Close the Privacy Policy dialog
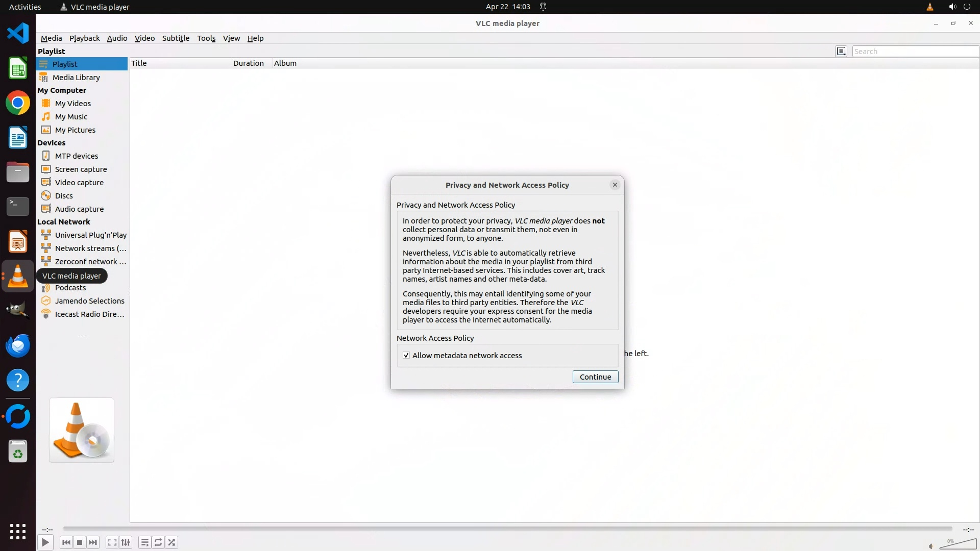This screenshot has width=980, height=551. [615, 185]
